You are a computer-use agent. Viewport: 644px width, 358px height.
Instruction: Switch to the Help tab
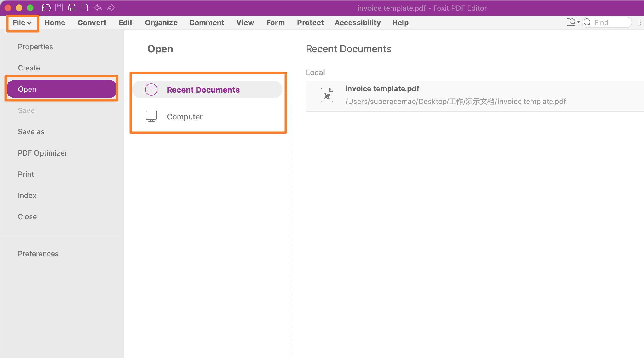click(x=400, y=23)
